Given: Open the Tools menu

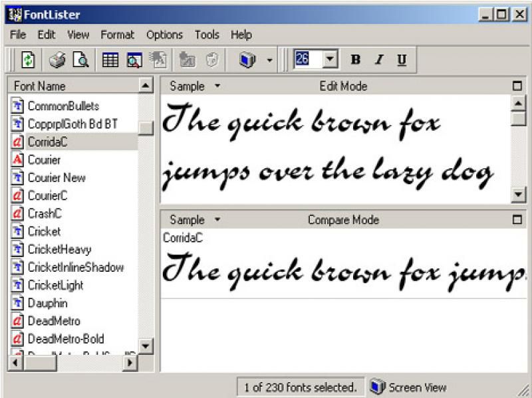Looking at the screenshot, I should 207,35.
